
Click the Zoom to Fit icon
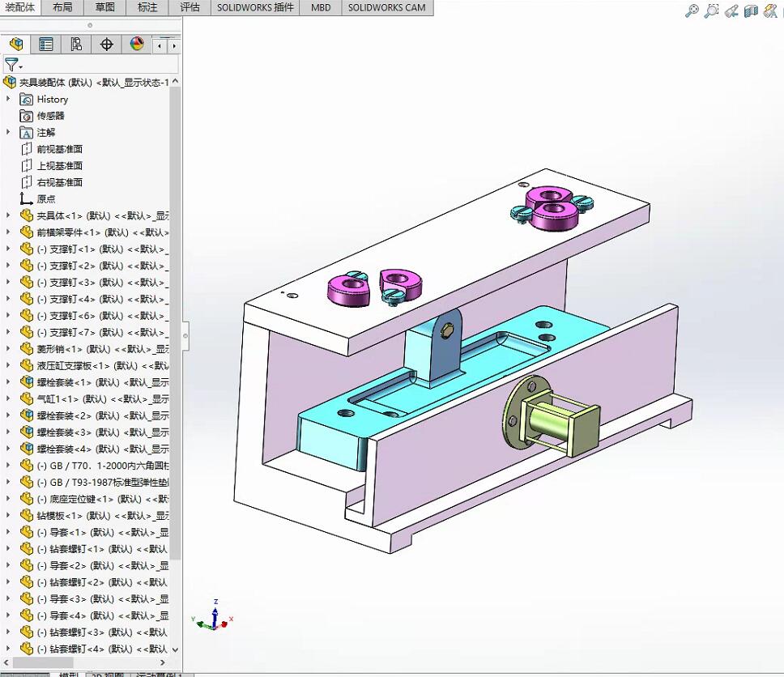(692, 11)
